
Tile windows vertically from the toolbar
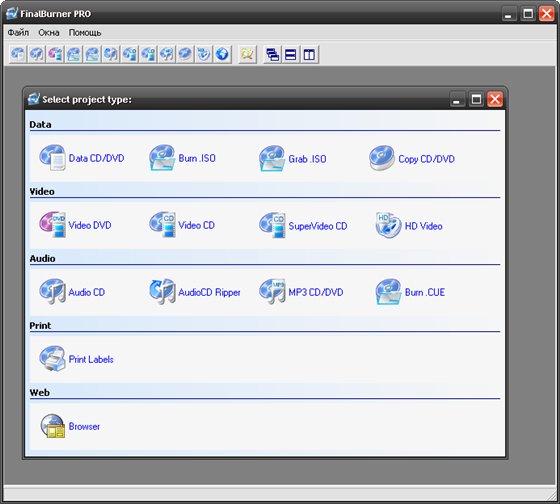pyautogui.click(x=309, y=55)
